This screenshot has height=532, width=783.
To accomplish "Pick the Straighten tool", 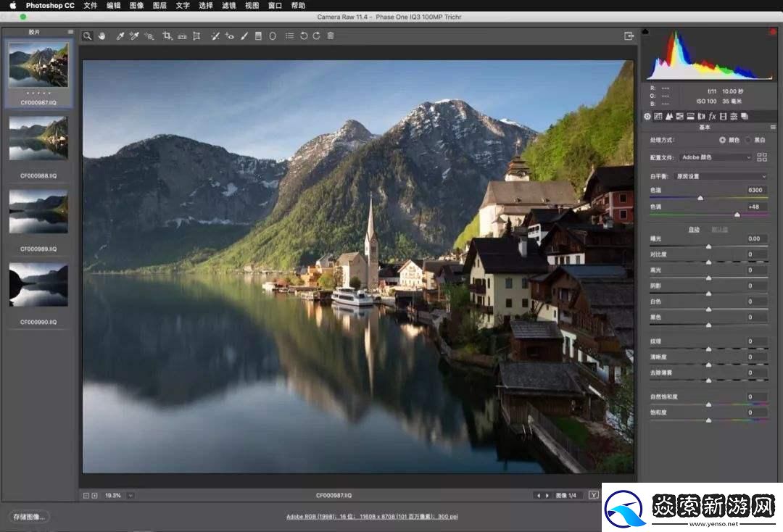I will [182, 36].
